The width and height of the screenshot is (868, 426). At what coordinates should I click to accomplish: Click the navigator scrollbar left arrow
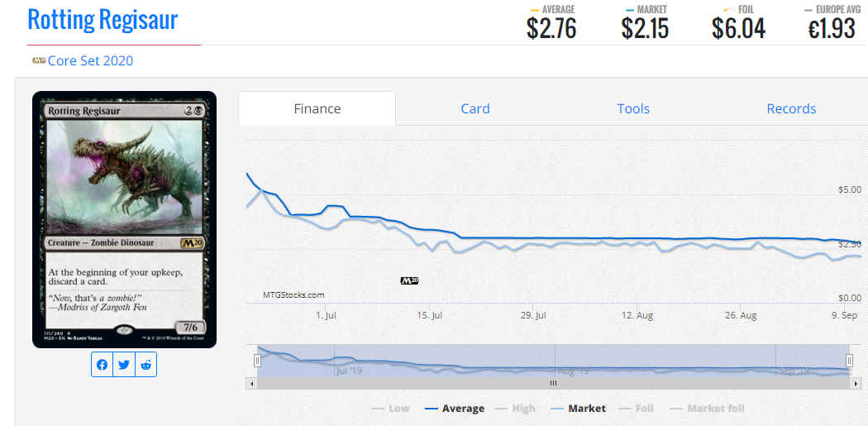click(x=251, y=383)
